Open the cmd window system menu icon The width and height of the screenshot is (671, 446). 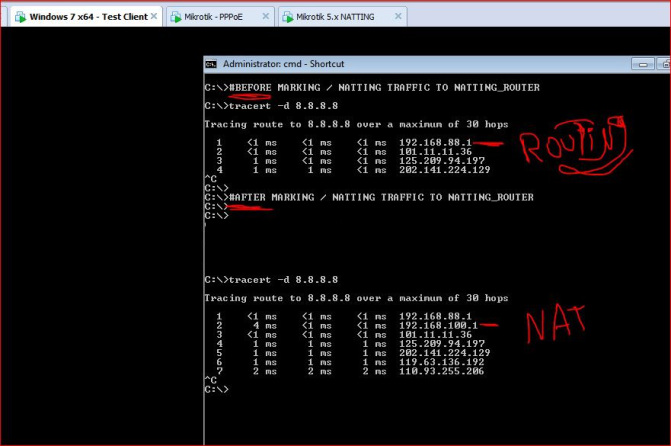[x=211, y=63]
